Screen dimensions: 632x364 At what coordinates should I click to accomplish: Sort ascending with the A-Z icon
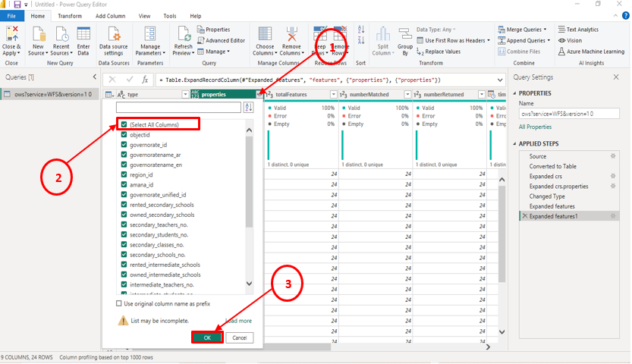pos(361,30)
